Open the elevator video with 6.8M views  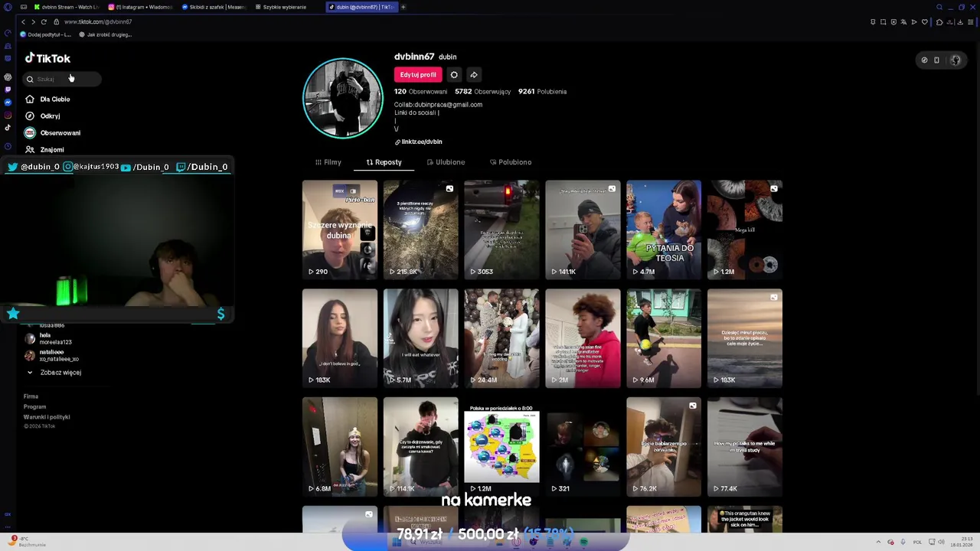click(x=340, y=447)
